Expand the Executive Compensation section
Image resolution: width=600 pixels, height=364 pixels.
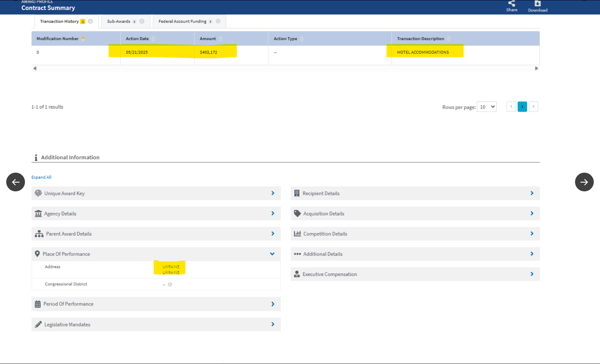pos(415,274)
